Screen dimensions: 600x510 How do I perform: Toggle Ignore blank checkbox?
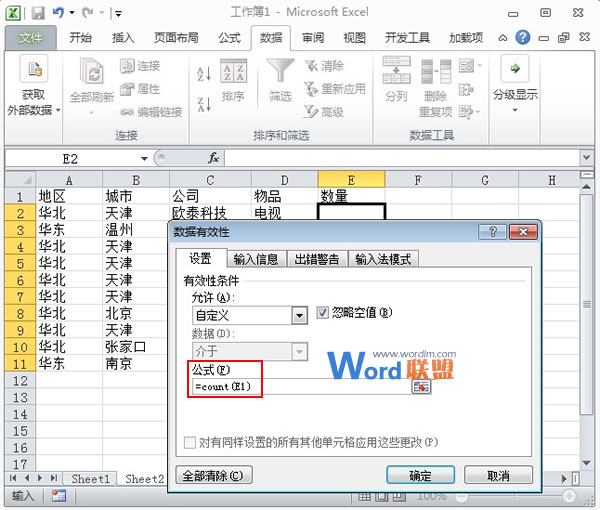coord(322,313)
